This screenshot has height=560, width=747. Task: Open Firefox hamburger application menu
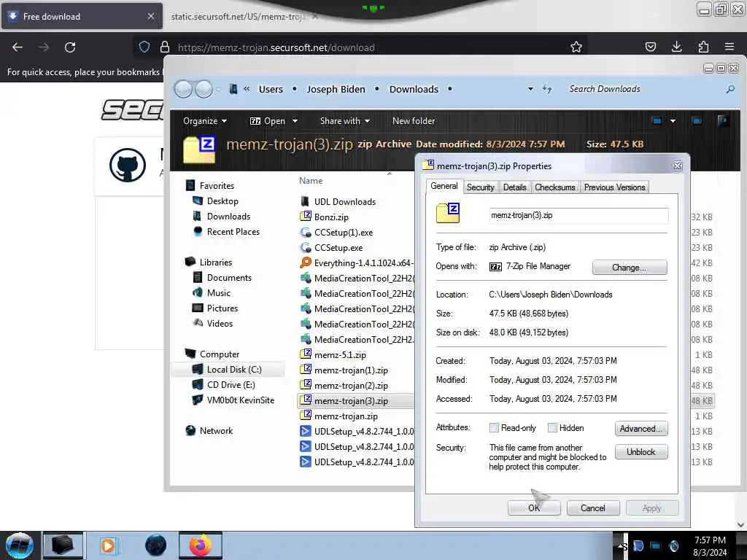729,47
